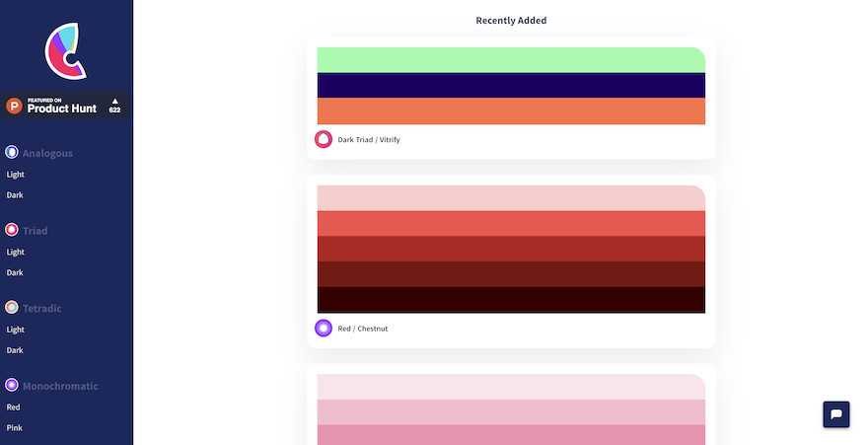868x445 pixels.
Task: Click the purple icon beside Red / Chestnut
Action: click(324, 328)
